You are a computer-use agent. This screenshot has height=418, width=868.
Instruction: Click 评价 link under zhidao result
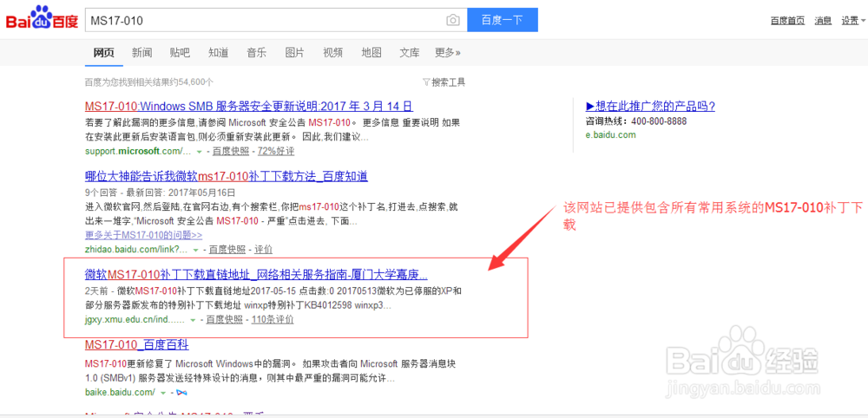(264, 250)
